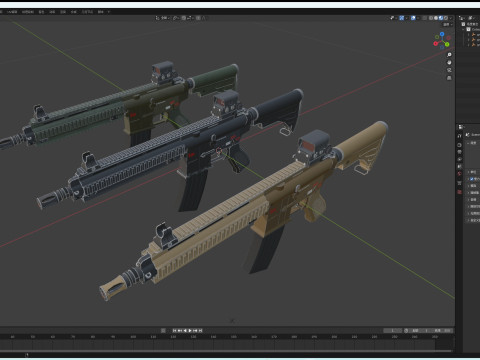
Task: Toggle viewport overlays button
Action: [x=413, y=18]
